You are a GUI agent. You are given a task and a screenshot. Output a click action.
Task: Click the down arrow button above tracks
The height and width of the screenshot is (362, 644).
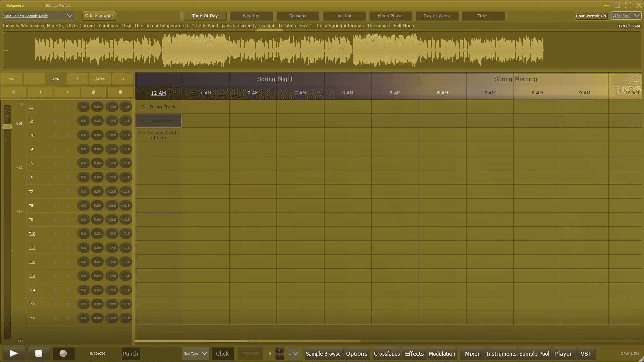(41, 92)
